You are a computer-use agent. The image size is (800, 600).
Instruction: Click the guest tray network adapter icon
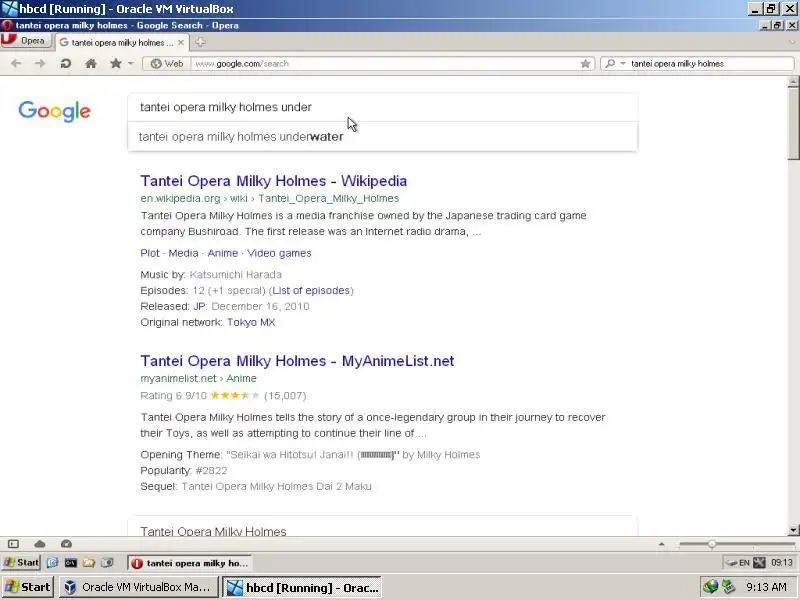click(x=731, y=563)
